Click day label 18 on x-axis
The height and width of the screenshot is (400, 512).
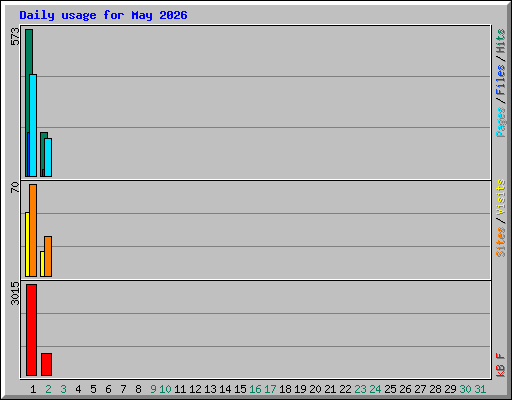[x=285, y=389]
